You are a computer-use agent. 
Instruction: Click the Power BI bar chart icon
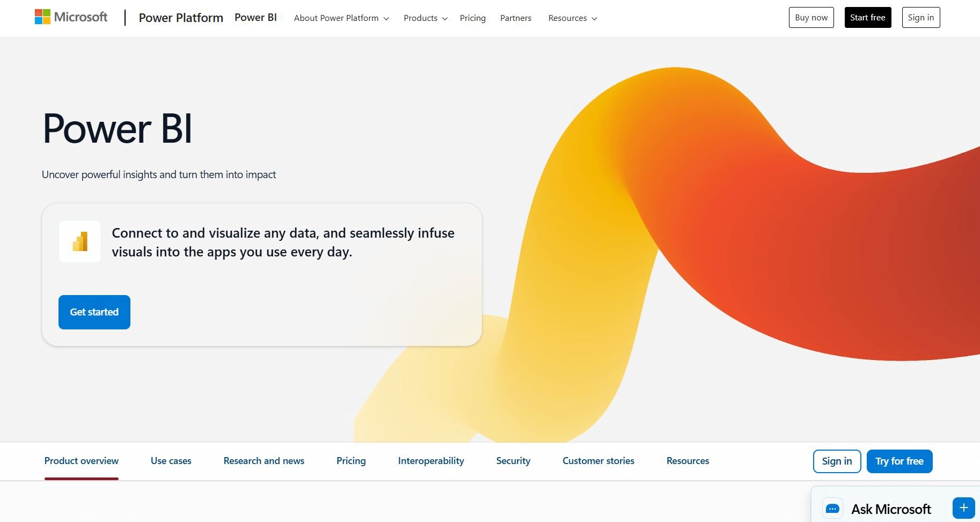tap(80, 241)
